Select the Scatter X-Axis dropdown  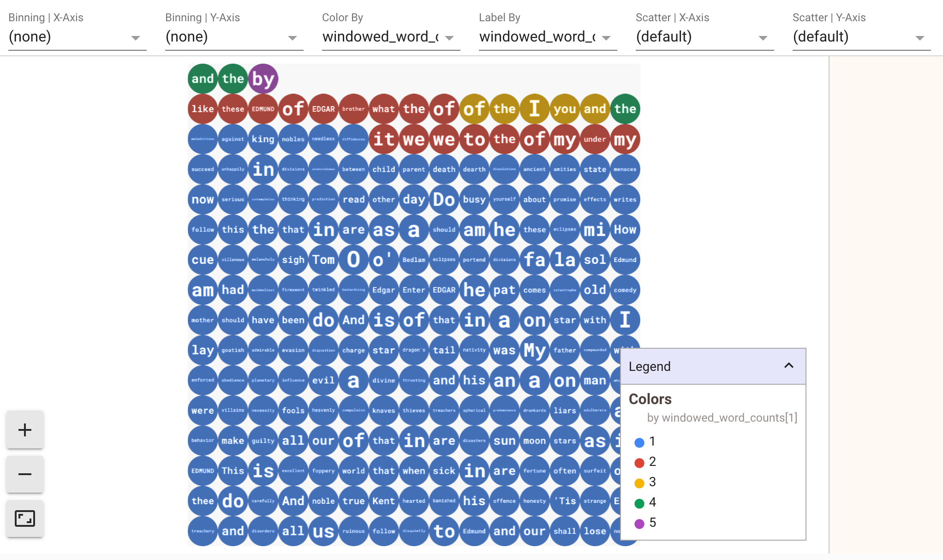pyautogui.click(x=700, y=36)
